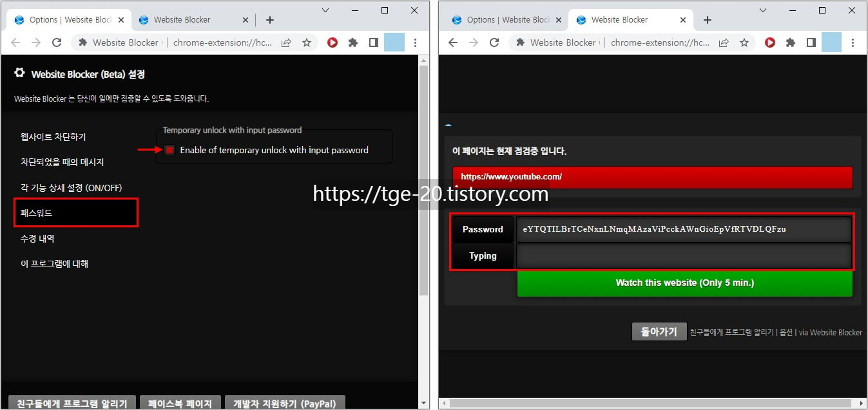Enable temporary unlock with input password checkbox
Screen dimensions: 868x410
169,150
